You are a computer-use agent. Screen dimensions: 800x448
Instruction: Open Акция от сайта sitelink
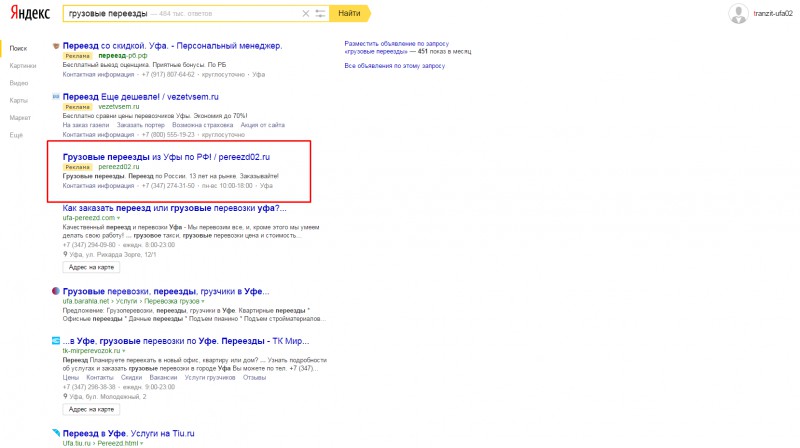[262, 125]
